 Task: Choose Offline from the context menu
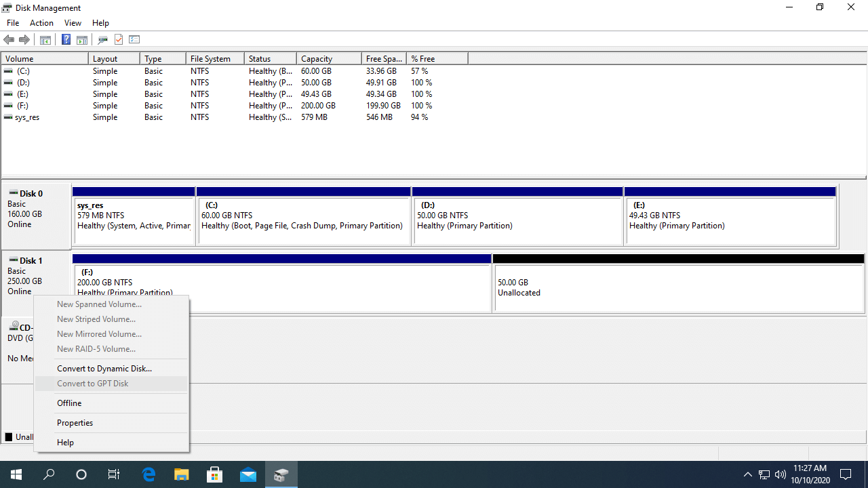(69, 403)
